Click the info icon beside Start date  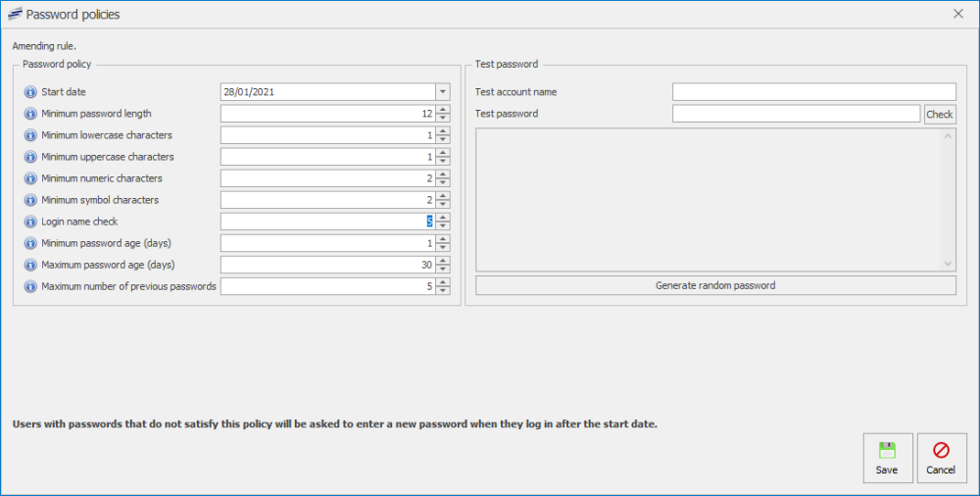(30, 92)
